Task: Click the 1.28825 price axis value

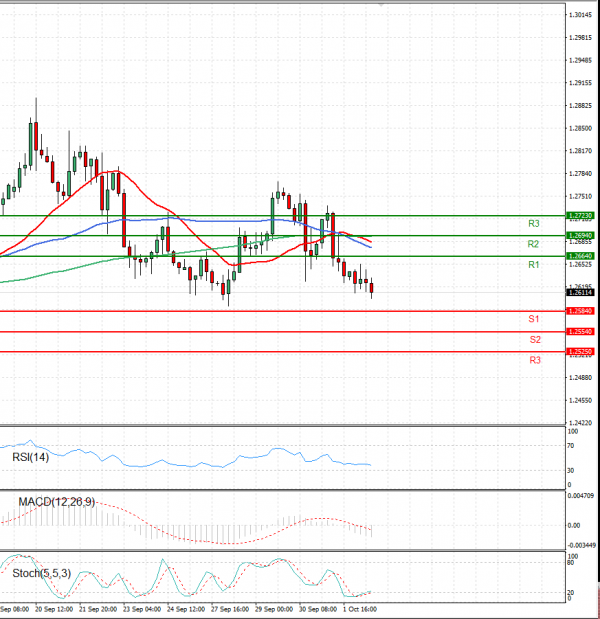Action: pos(580,106)
